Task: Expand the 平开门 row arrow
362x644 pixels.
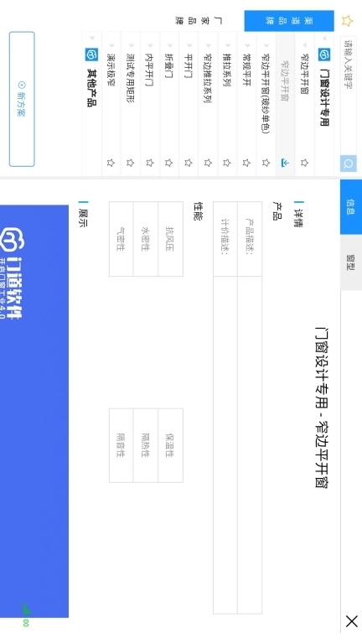Action: click(189, 45)
